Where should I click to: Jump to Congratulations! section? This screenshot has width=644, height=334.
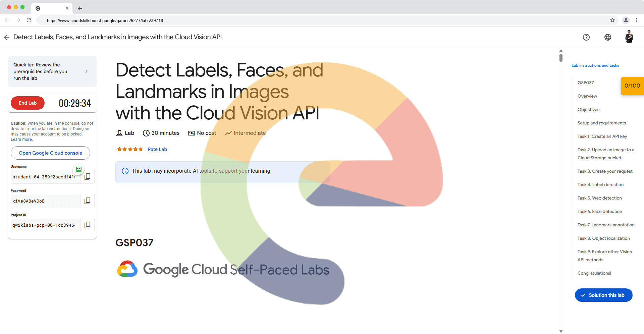(x=594, y=273)
